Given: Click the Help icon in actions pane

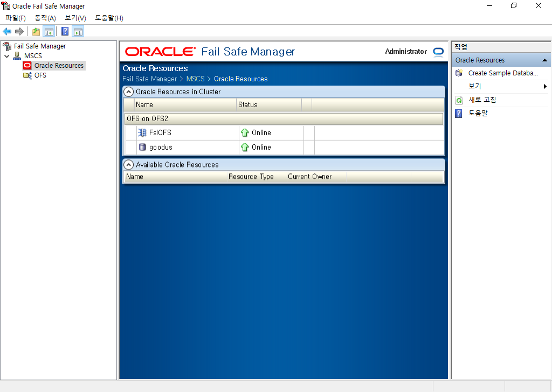Looking at the screenshot, I should click(459, 114).
